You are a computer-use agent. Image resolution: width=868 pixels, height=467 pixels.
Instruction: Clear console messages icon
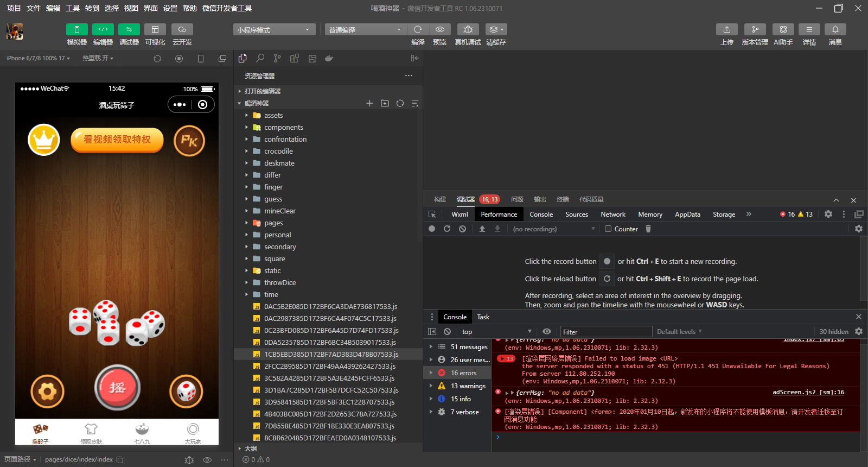tap(447, 332)
